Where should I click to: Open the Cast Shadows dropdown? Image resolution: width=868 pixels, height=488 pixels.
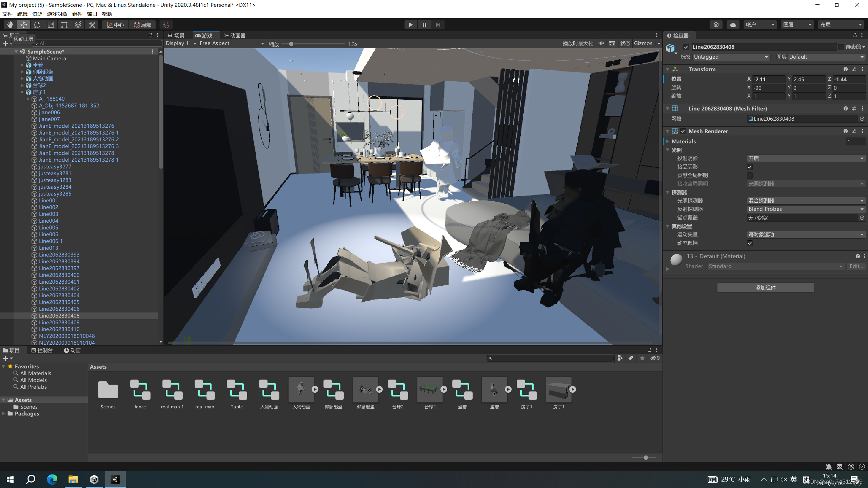(806, 158)
